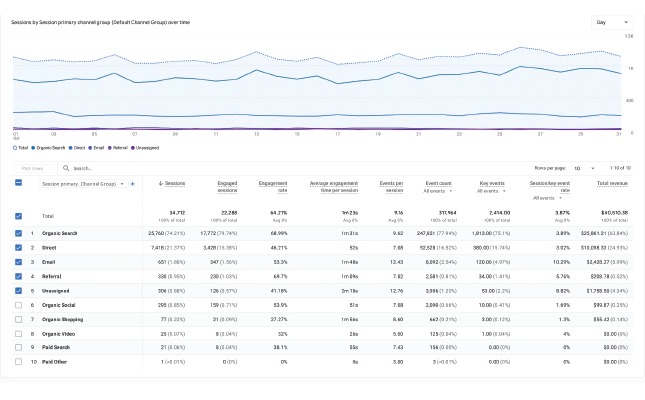Uncheck the Unassigned row checkbox
Viewport: 645px width, 400px height.
(19, 291)
